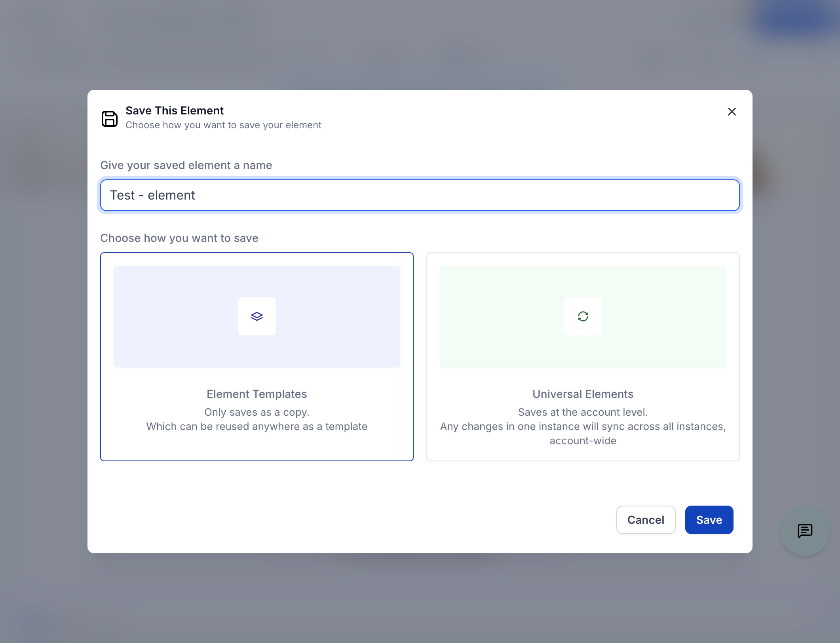This screenshot has height=643, width=840.
Task: Click the saved element name input field
Action: pos(420,195)
